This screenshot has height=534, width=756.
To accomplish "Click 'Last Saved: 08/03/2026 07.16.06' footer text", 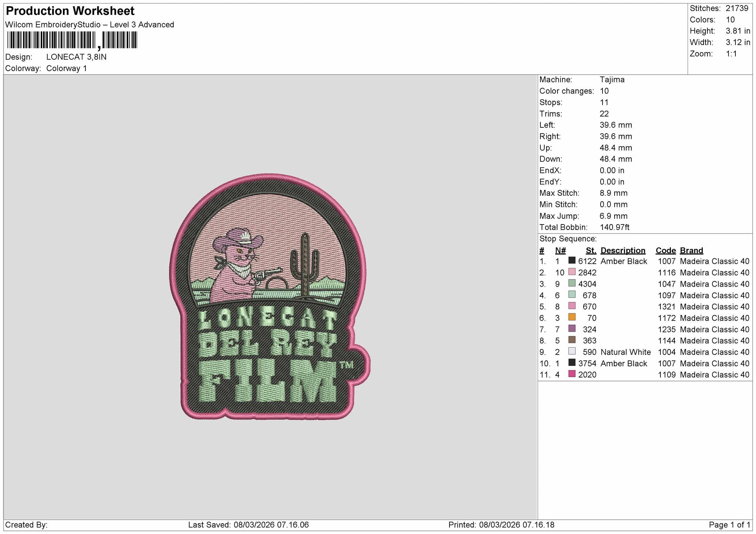I will [248, 525].
